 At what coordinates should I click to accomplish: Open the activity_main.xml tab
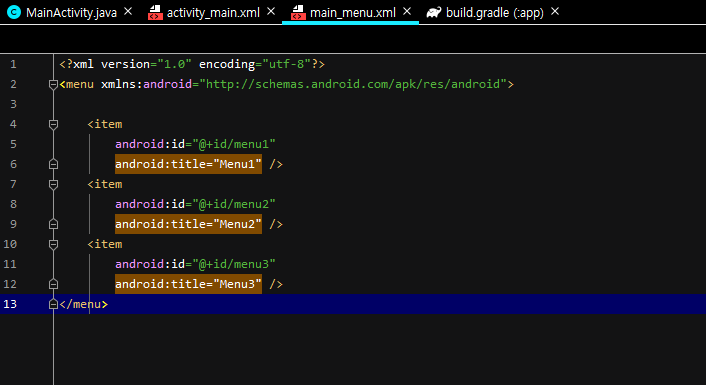tap(213, 13)
